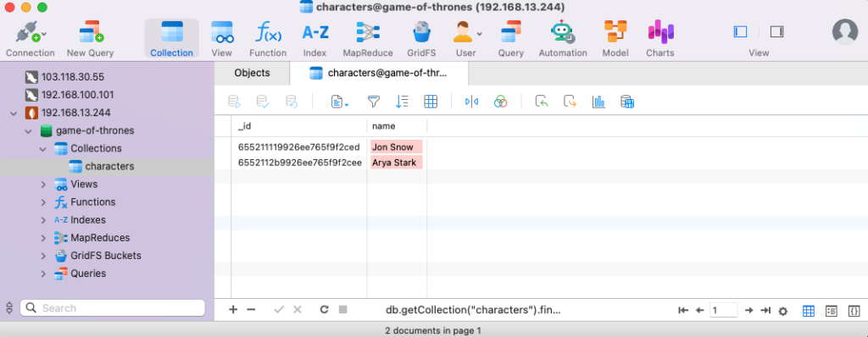Go to the previous page

tap(699, 311)
